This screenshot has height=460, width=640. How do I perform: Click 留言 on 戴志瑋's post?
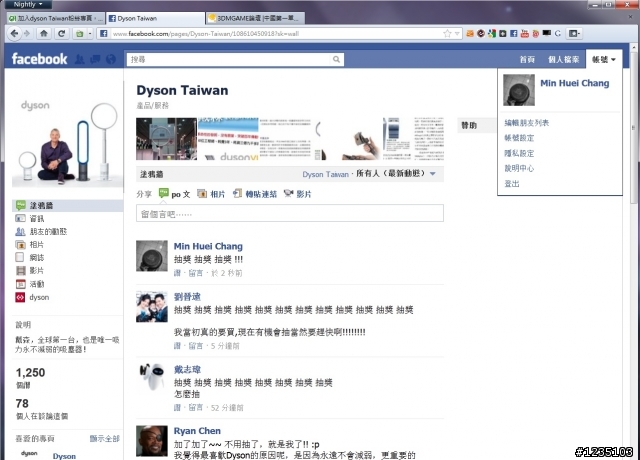(x=196, y=407)
